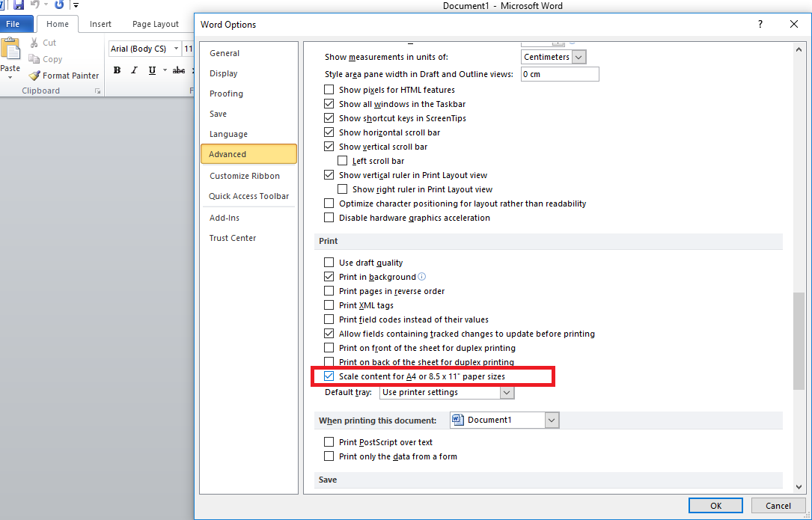Screen dimensions: 812x520
Task: Uncheck Show horizontal scroll bar
Action: (329, 132)
